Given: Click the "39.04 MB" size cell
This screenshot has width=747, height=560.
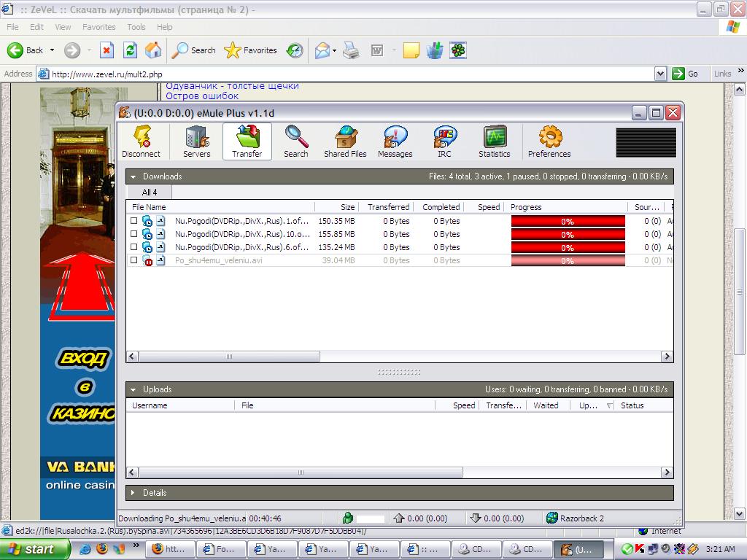Looking at the screenshot, I should click(340, 260).
